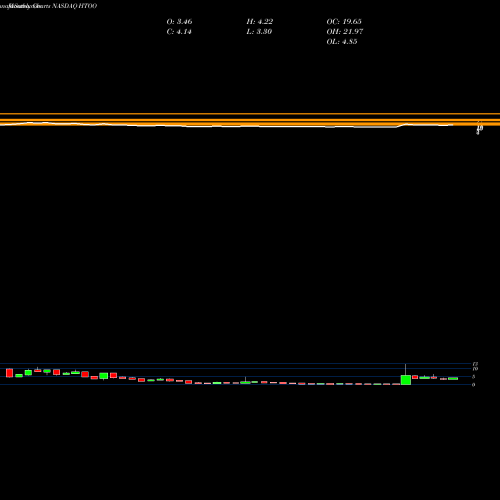500x500 pixels.
Task: Click the final green candle ending the series
Action: pyautogui.click(x=453, y=378)
